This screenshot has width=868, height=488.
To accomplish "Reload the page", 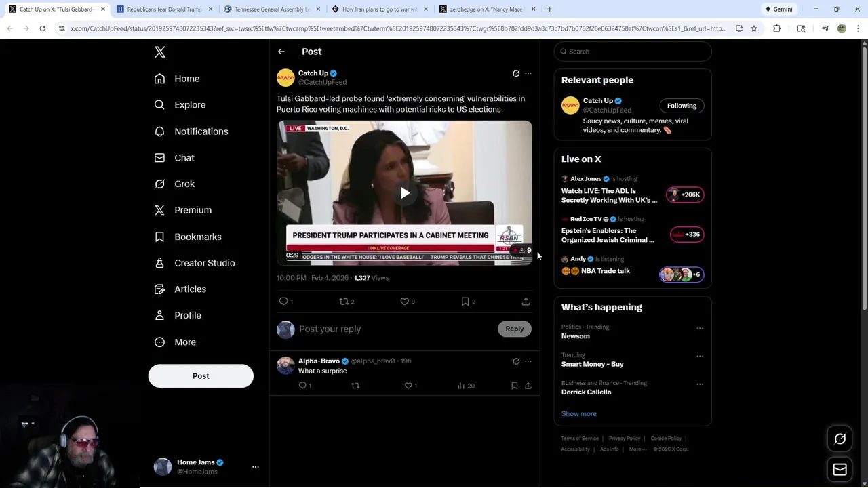I will click(x=42, y=28).
